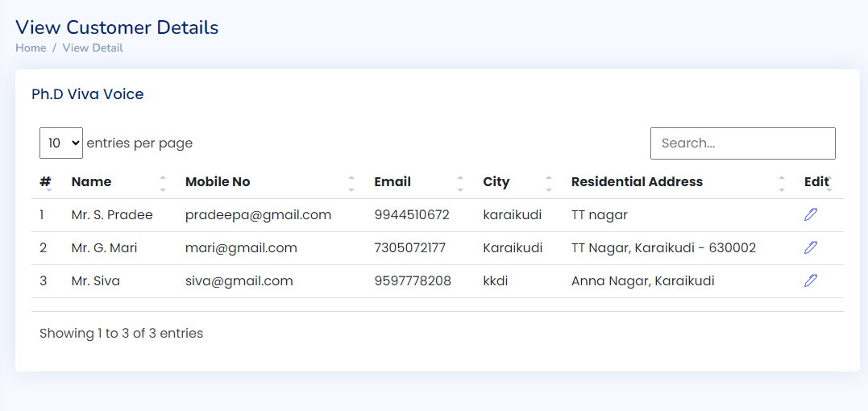Click the Search input field
868x411 pixels.
(x=743, y=143)
